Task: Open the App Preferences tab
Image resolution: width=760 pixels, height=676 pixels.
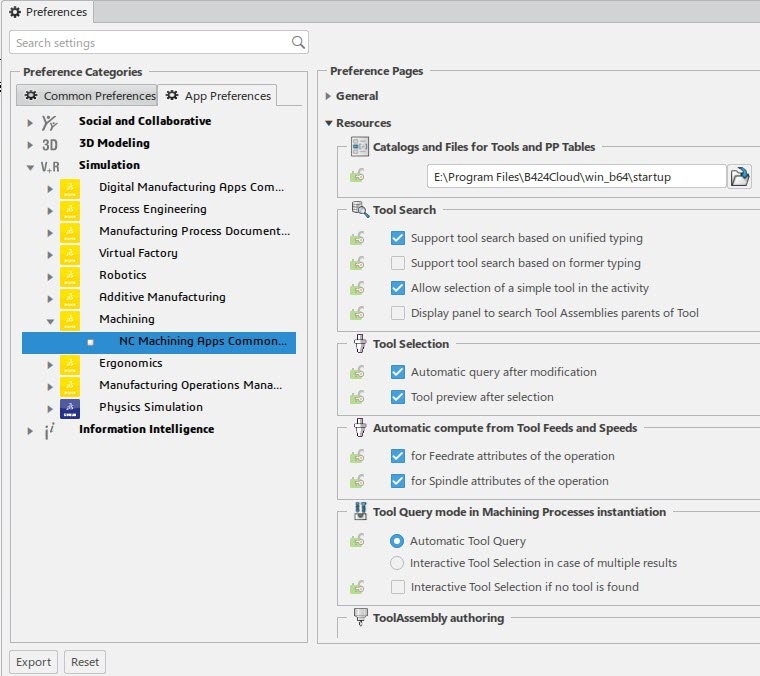Action: coord(218,96)
